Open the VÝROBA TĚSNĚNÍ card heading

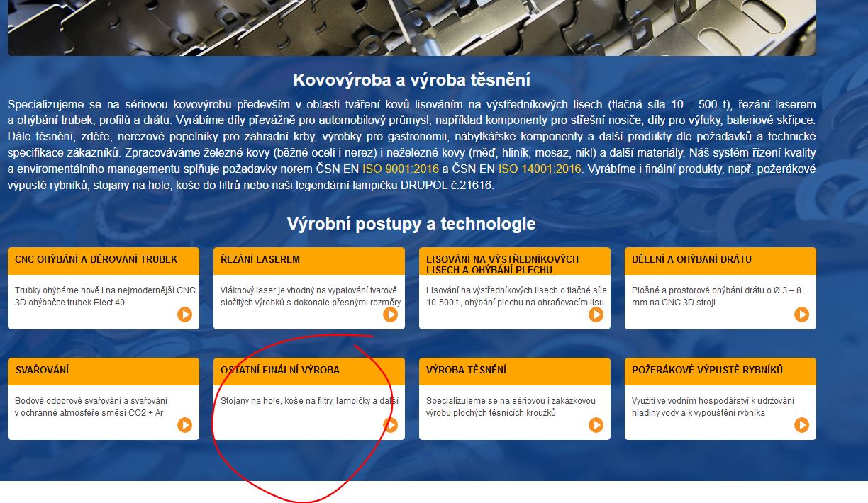point(466,370)
